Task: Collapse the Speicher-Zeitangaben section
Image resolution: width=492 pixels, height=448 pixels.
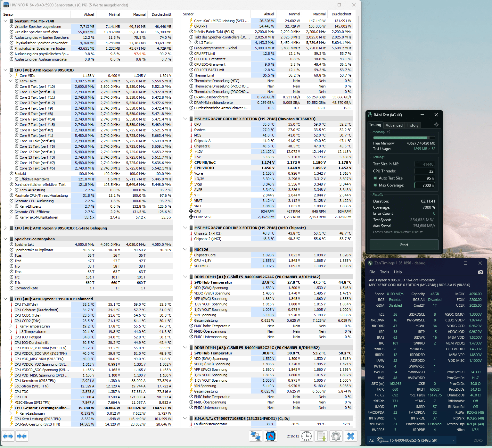Action: point(5,239)
